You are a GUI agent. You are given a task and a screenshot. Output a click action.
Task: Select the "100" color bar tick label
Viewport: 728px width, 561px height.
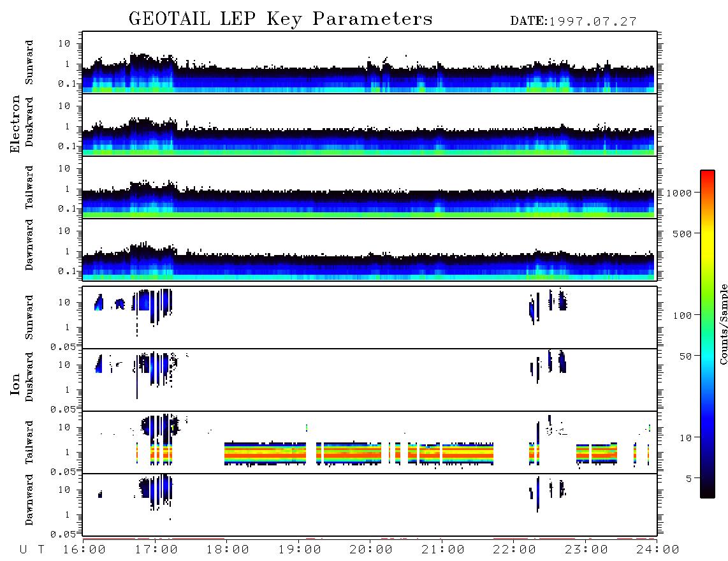(682, 316)
